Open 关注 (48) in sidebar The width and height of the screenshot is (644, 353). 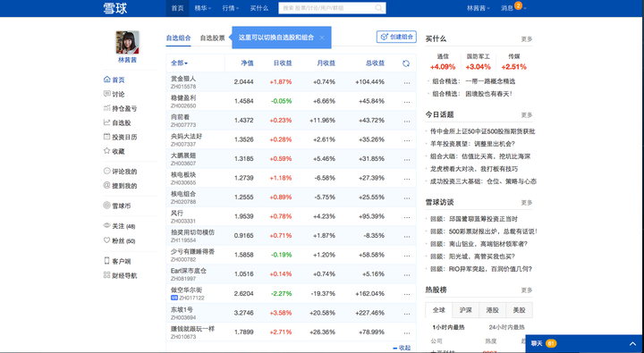pyautogui.click(x=120, y=226)
